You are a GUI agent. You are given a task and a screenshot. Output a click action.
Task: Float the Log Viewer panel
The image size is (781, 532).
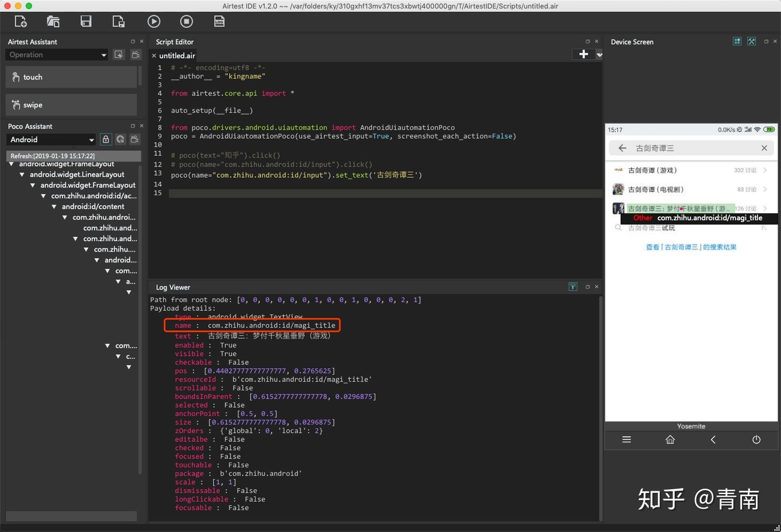pos(587,287)
